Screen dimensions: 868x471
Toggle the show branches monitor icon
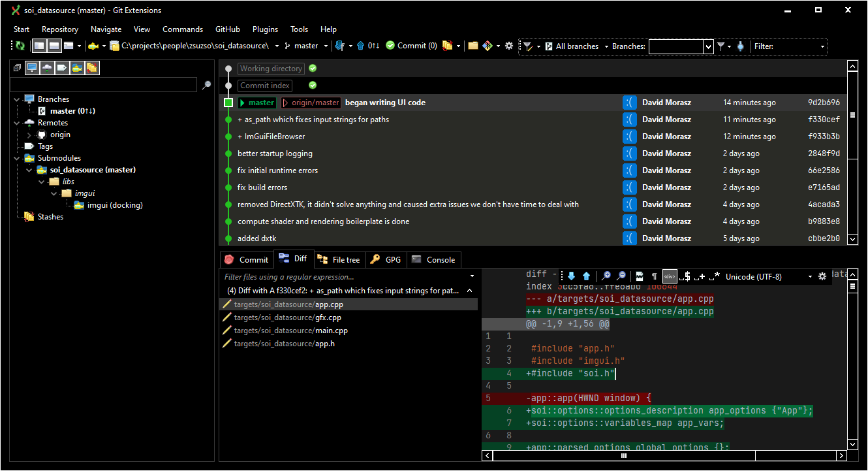tap(32, 67)
